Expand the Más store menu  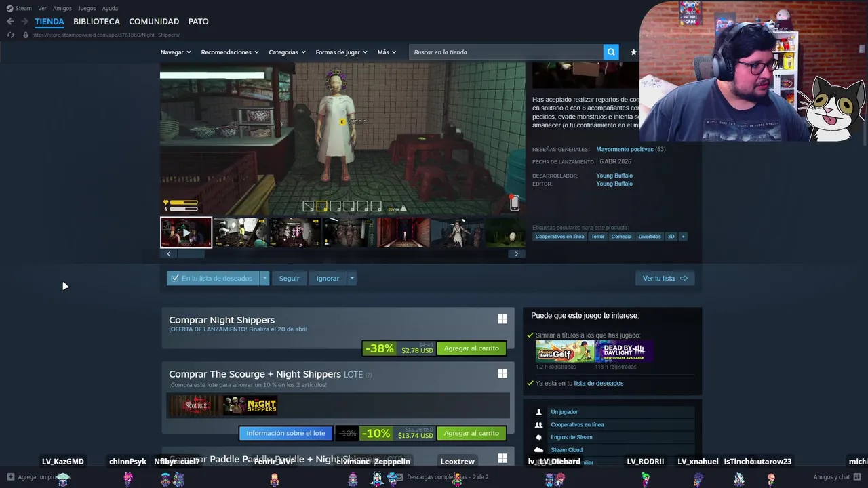click(x=387, y=52)
